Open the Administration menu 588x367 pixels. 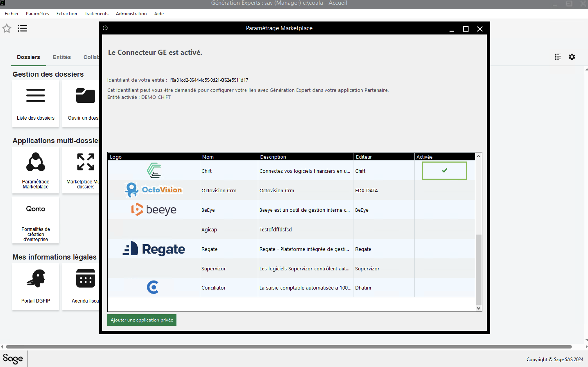coord(131,14)
